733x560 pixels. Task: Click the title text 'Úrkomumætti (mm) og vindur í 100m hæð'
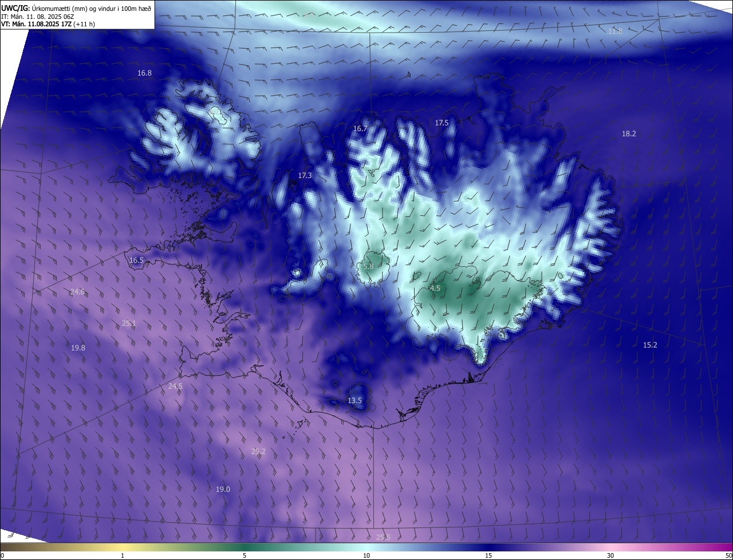click(92, 9)
